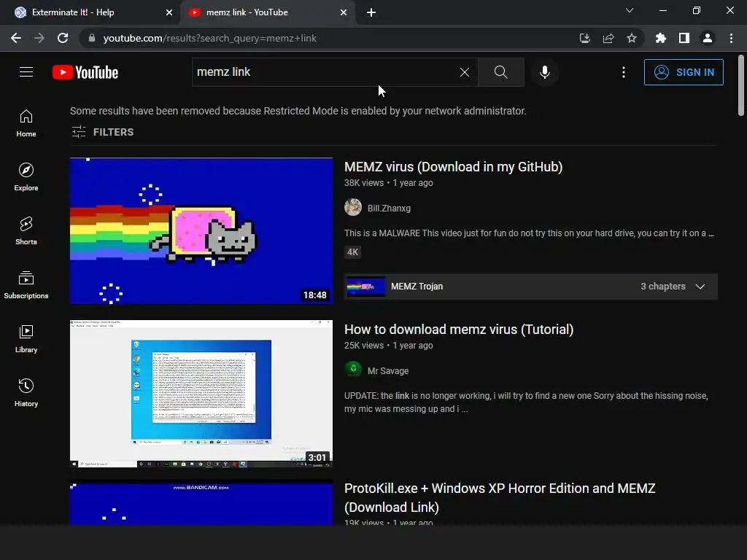Start voice search with the microphone icon
Viewport: 747px width, 560px height.
point(545,72)
